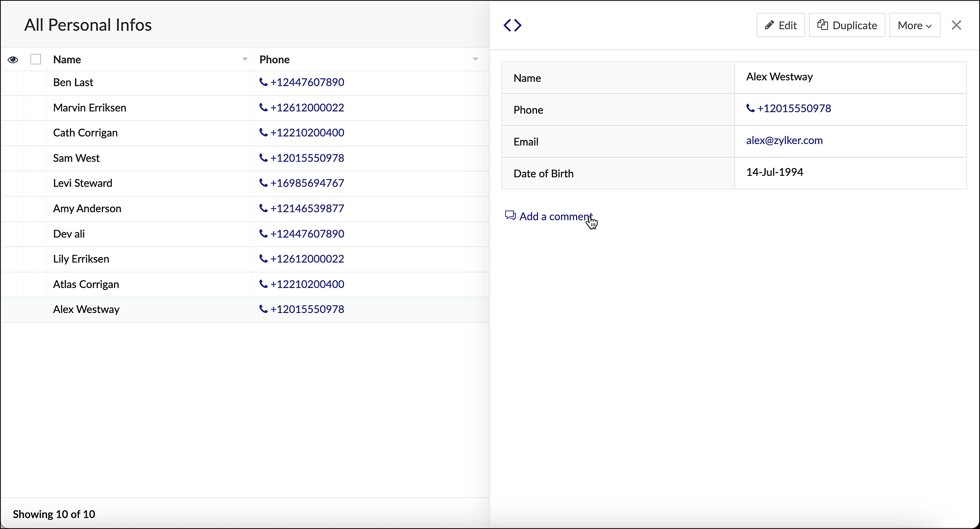Duplicate the Alex Westway record
980x529 pixels.
pyautogui.click(x=847, y=25)
